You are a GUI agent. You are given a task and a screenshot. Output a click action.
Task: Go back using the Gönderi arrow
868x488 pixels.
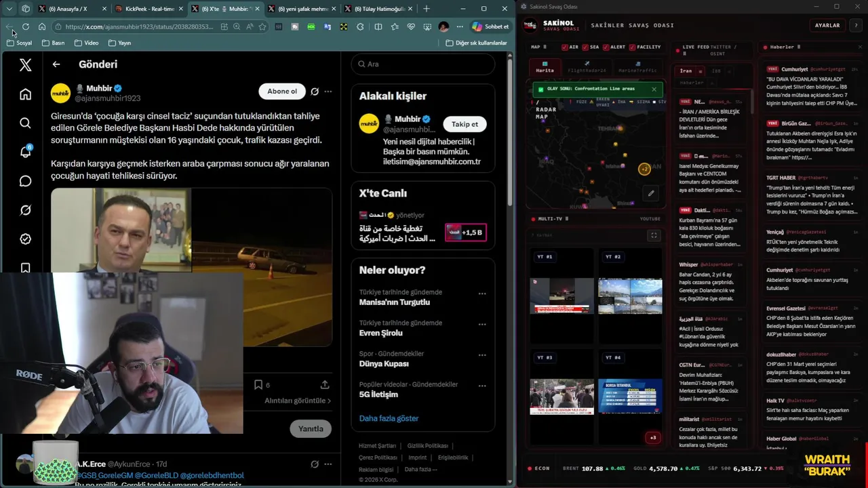56,64
